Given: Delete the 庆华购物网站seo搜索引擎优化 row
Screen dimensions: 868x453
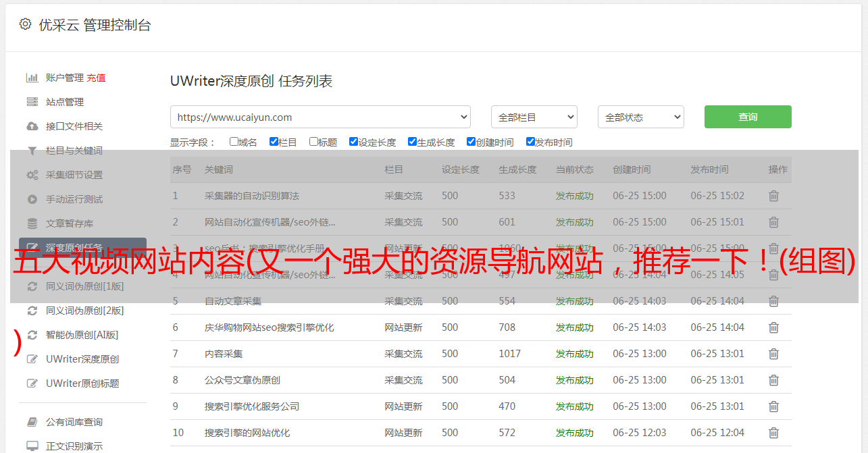Looking at the screenshot, I should coord(773,327).
